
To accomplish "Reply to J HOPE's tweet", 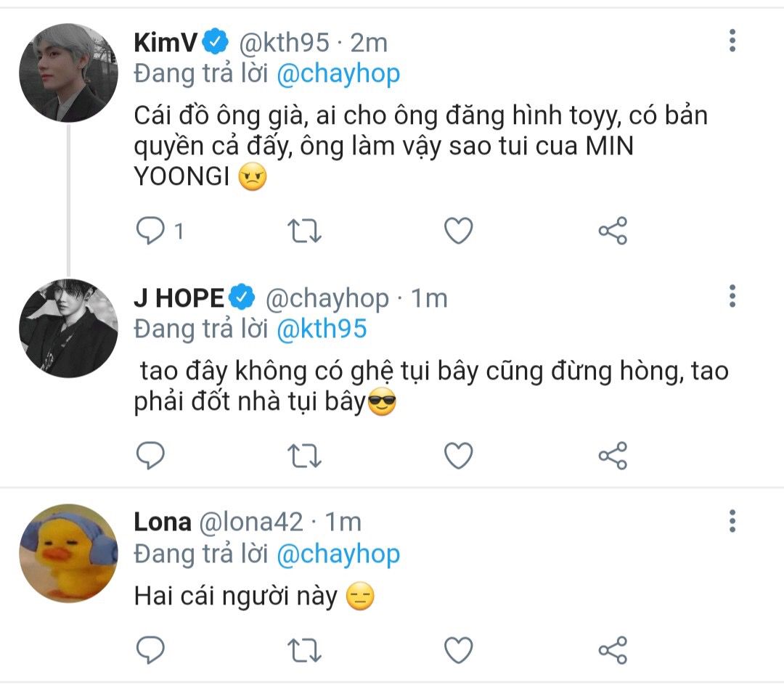I will 150,456.
